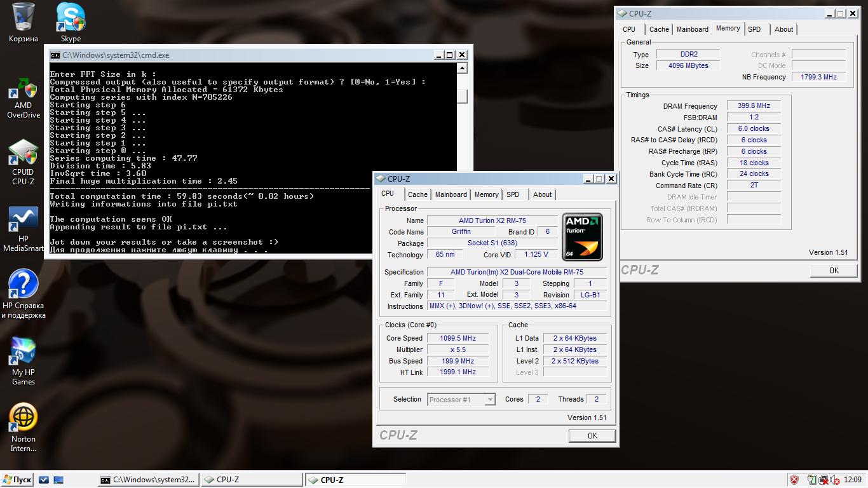Viewport: 868px width, 488px height.
Task: Click the CPU-Z Memory window title icon
Action: point(622,13)
